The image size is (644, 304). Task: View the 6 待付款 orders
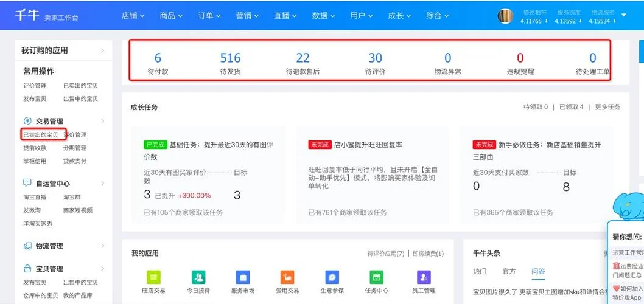click(x=158, y=63)
